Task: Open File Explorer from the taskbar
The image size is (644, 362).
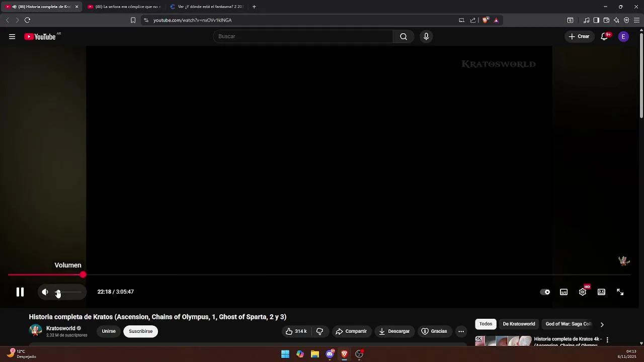Action: tap(315, 354)
